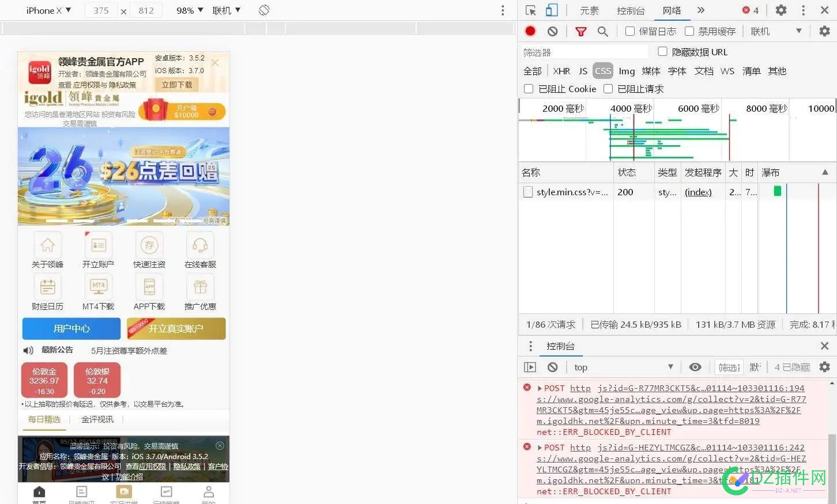The height and width of the screenshot is (504, 837).
Task: Open the network panel search icon
Action: pyautogui.click(x=603, y=31)
